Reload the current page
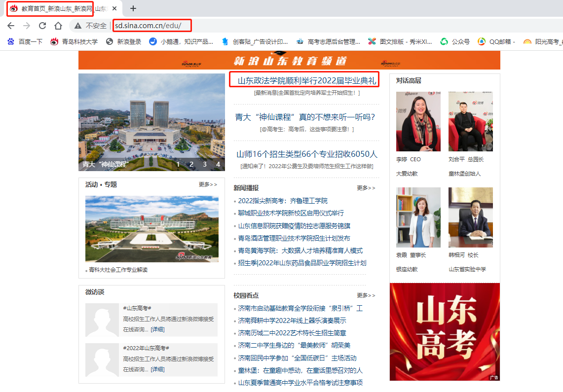This screenshot has width=563, height=392. click(42, 26)
